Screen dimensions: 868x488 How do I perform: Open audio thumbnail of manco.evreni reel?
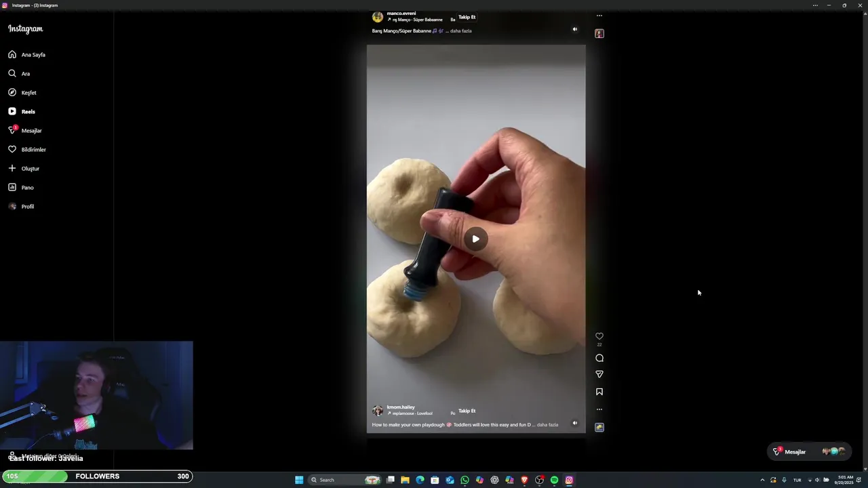pyautogui.click(x=599, y=33)
